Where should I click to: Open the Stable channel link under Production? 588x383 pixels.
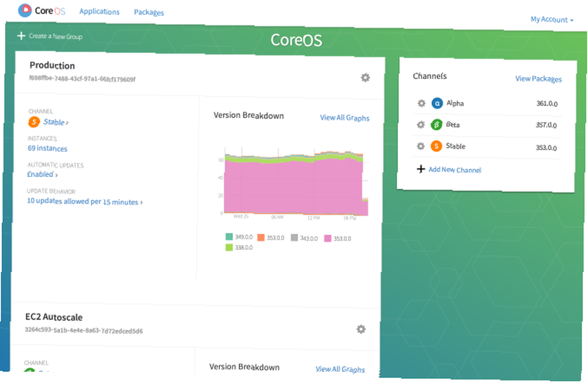[56, 122]
